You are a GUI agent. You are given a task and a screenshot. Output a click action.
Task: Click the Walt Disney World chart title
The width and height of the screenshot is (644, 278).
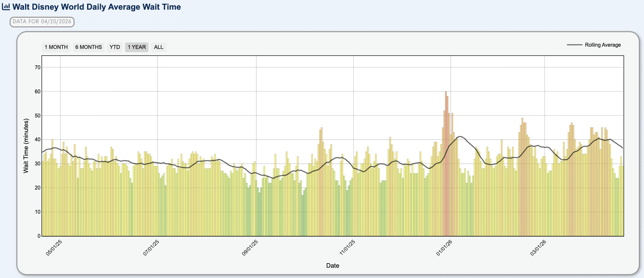pyautogui.click(x=96, y=7)
